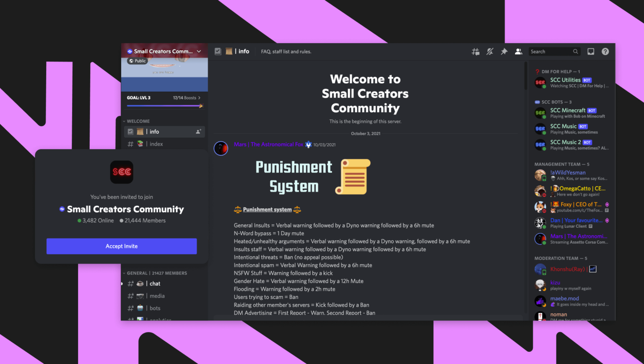This screenshot has height=364, width=644.
Task: Click the Public badge on the server banner
Action: pyautogui.click(x=137, y=60)
